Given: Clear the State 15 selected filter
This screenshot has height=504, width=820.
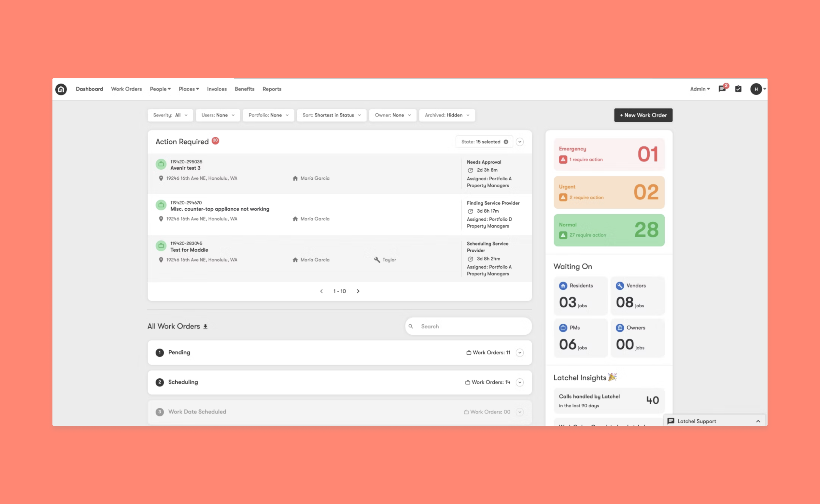Looking at the screenshot, I should point(506,142).
